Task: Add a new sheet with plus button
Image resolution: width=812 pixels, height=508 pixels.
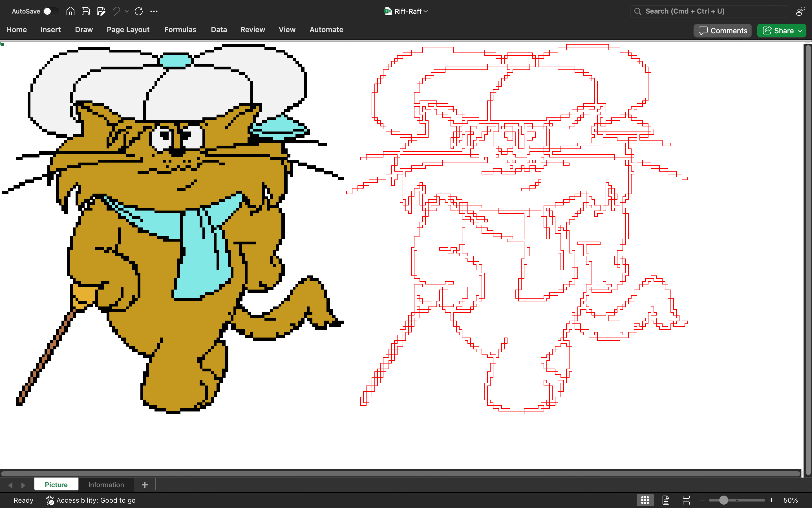Action: pos(145,485)
